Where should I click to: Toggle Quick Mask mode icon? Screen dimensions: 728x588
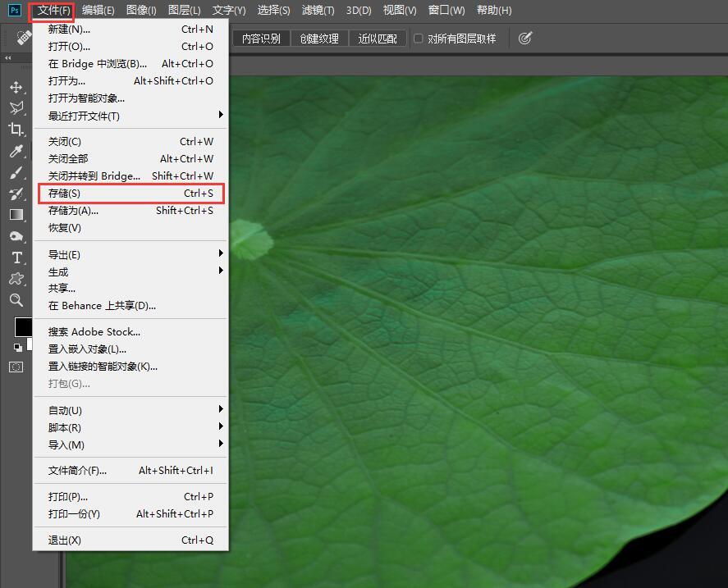click(16, 367)
